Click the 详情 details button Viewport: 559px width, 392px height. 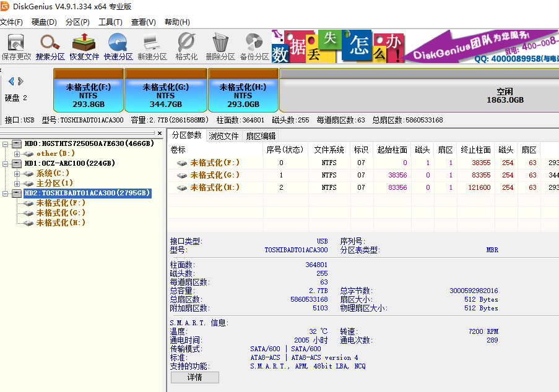(194, 377)
